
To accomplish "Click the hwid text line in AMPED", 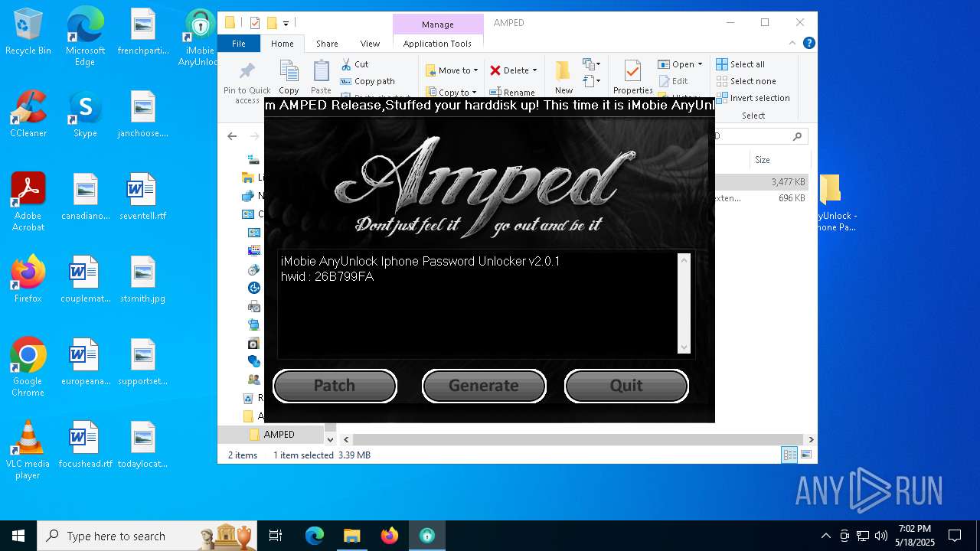I will pyautogui.click(x=328, y=277).
